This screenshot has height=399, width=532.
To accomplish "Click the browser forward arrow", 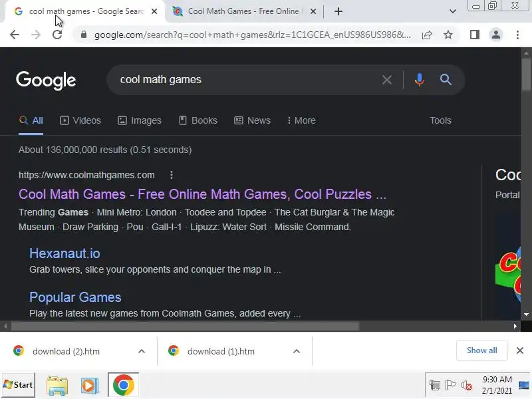I will [x=36, y=35].
